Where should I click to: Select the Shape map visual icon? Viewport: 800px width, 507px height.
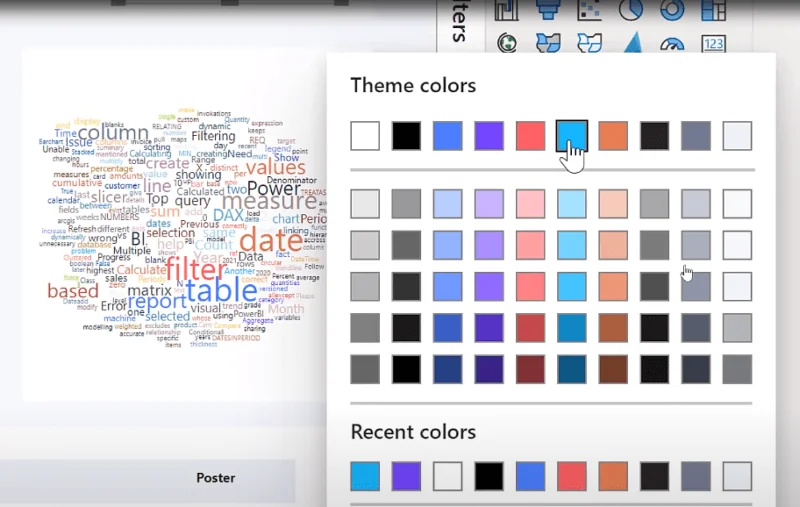tap(589, 43)
